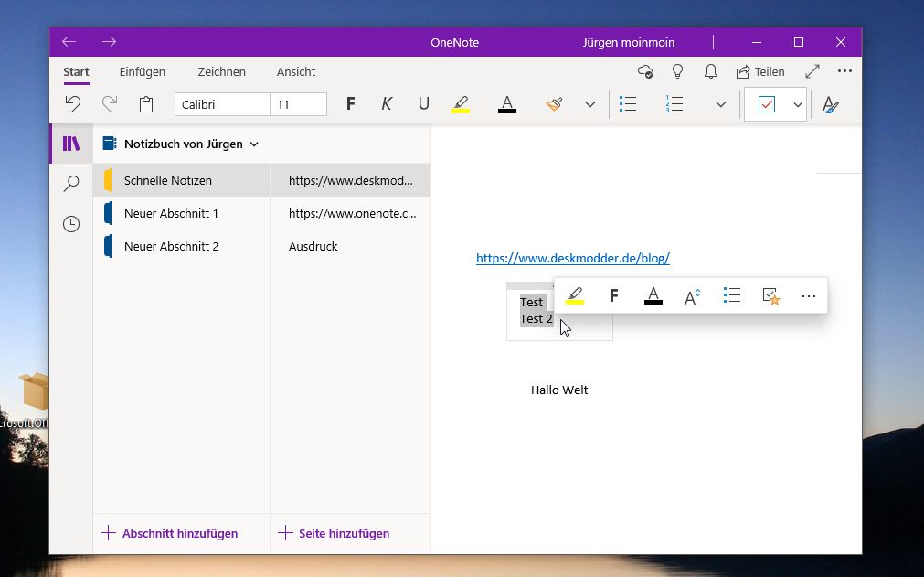Screen dimensions: 924x577
Task: Open the tags dropdown arrow
Action: [797, 104]
